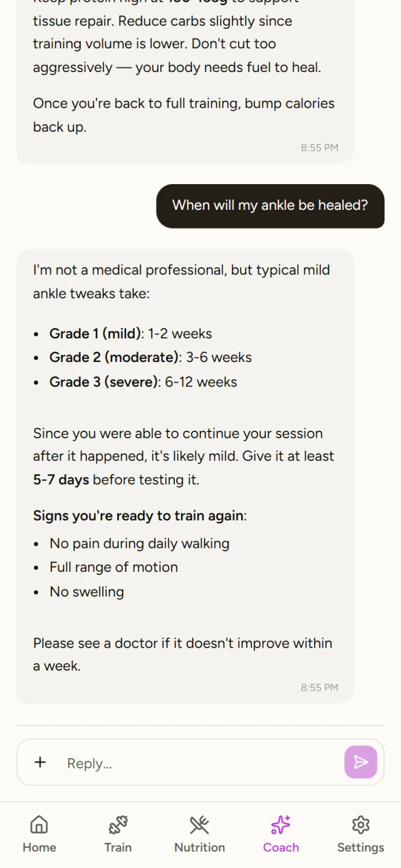
Task: Tap the Home house icon
Action: click(x=39, y=825)
